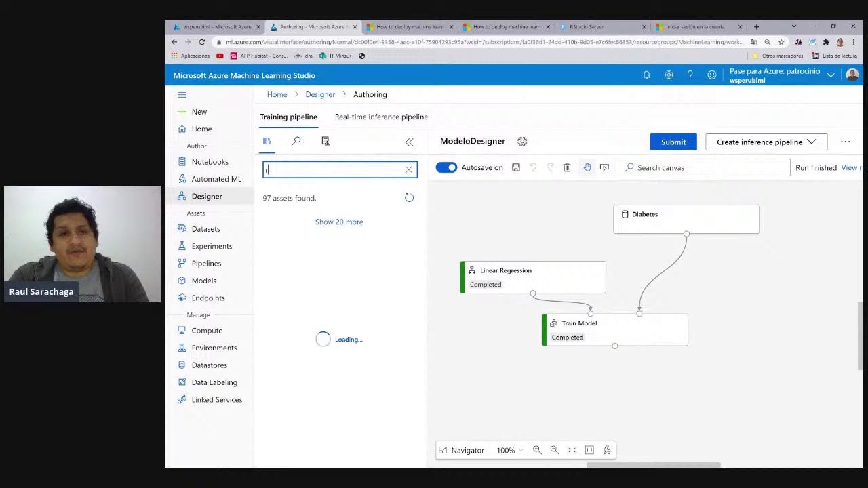The height and width of the screenshot is (488, 868).
Task: Open the feedback smiley icon
Action: tap(712, 75)
